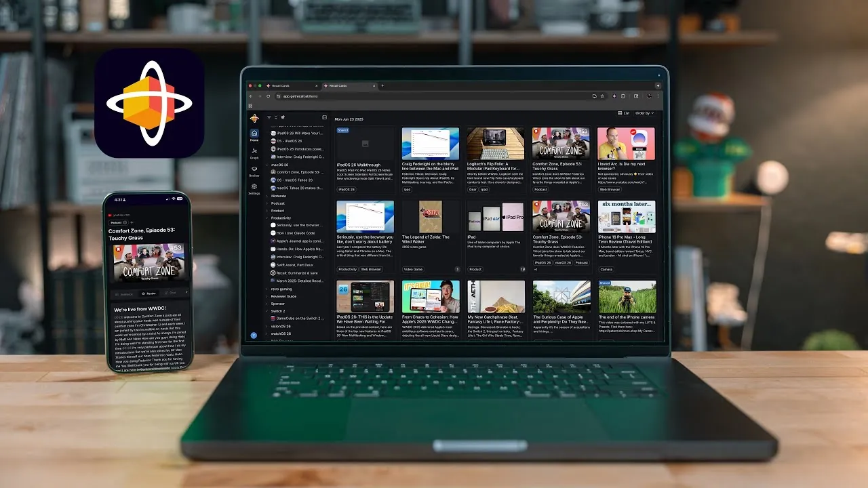Collapse the Productivity tag in the tree

click(267, 218)
